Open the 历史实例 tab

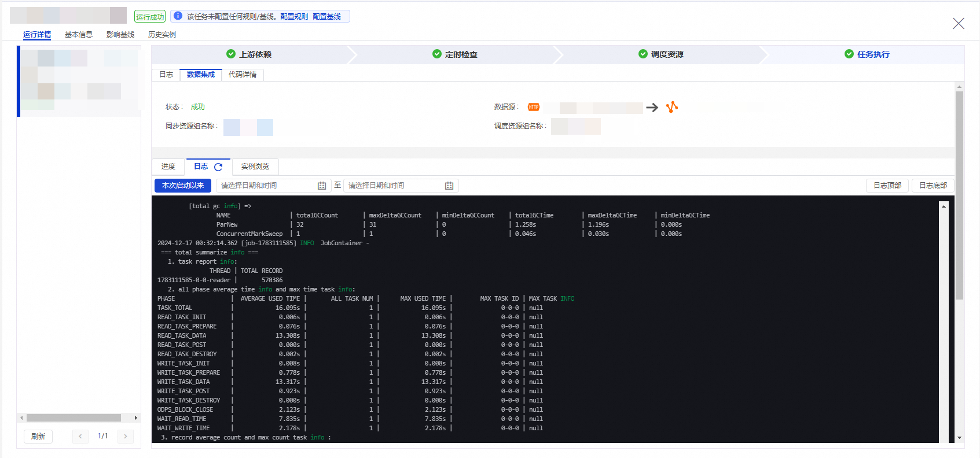click(162, 35)
